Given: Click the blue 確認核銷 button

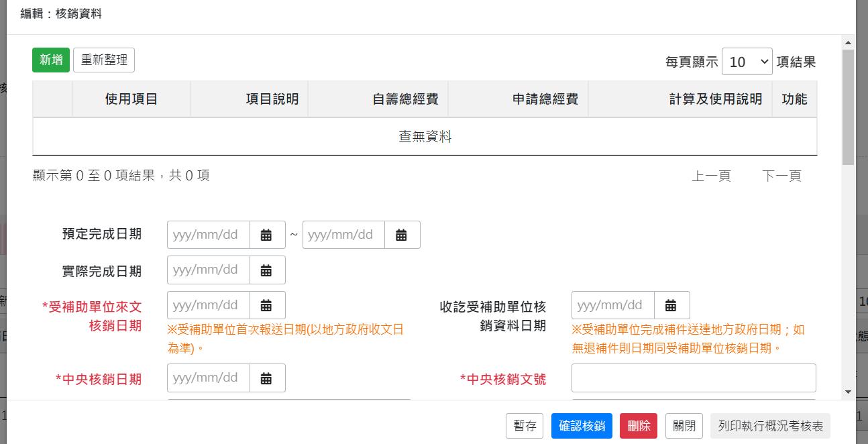Looking at the screenshot, I should (582, 426).
